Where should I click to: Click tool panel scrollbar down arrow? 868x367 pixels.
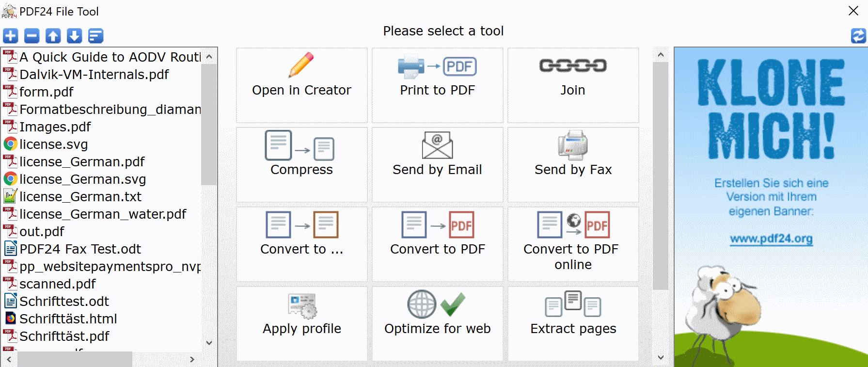tap(661, 357)
